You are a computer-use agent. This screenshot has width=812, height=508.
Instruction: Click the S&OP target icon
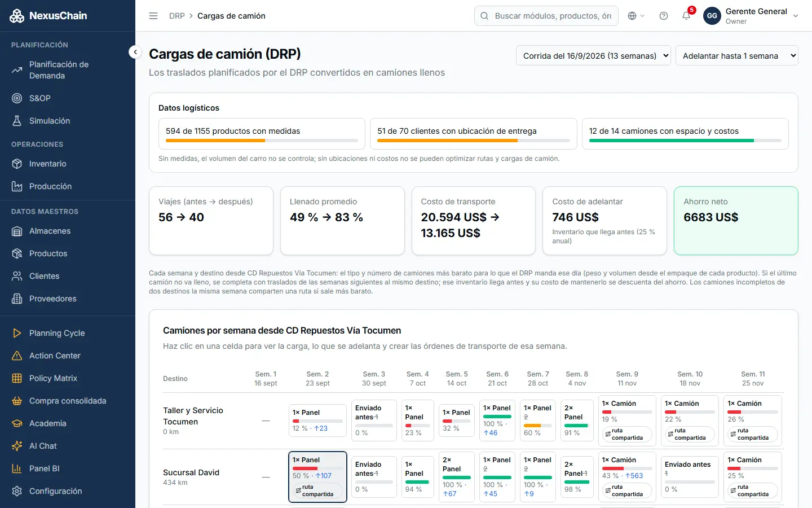17,98
